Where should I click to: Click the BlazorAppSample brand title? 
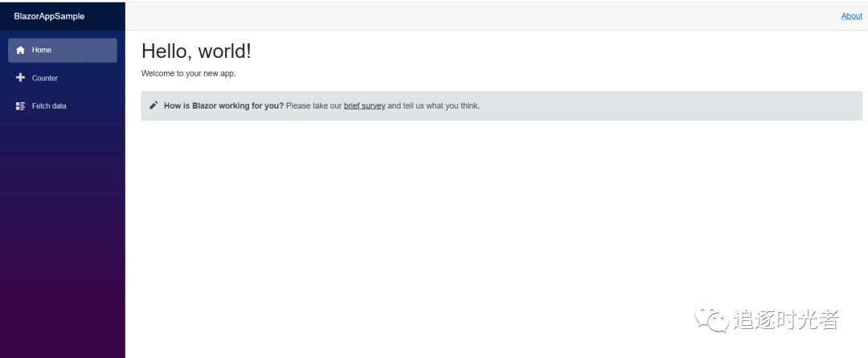49,16
